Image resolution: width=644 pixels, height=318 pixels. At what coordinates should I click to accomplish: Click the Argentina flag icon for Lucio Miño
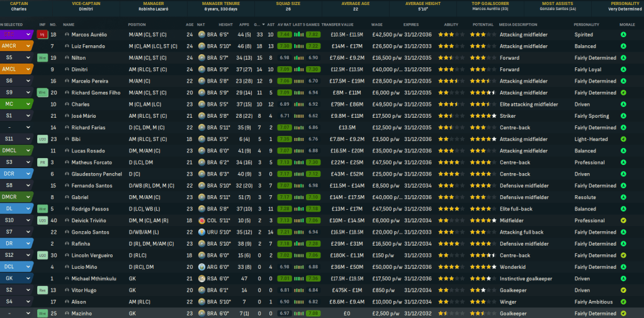click(x=201, y=267)
